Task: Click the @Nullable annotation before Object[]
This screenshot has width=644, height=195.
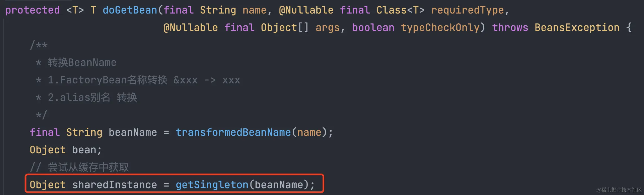Action: point(191,28)
